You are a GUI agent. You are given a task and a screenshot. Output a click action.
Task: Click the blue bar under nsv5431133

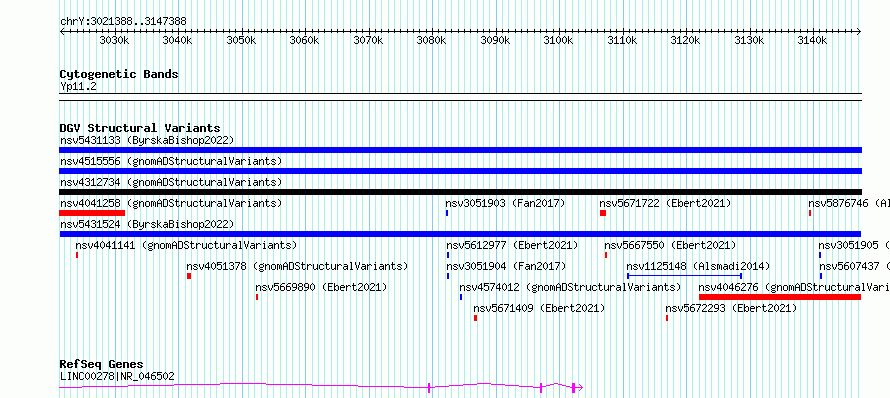click(460, 150)
